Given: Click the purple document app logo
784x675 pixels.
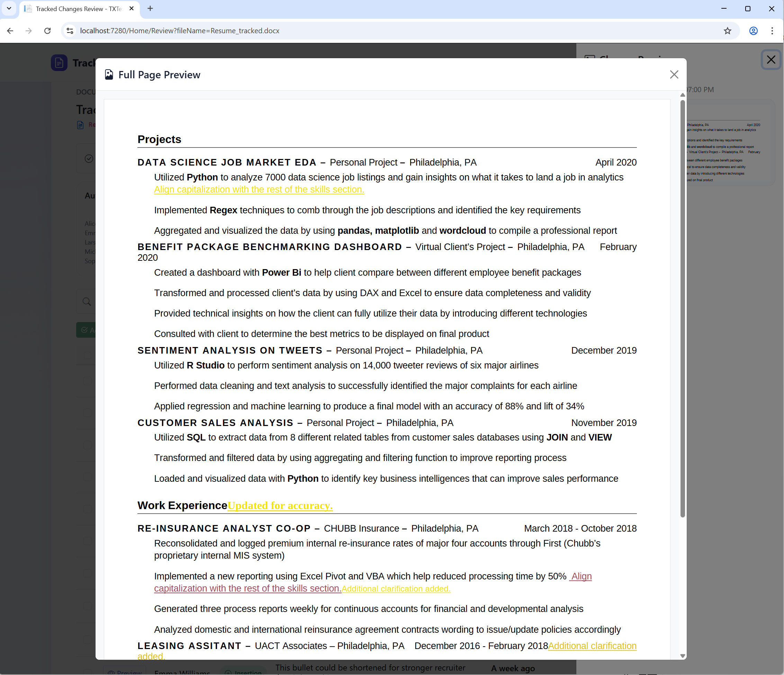Looking at the screenshot, I should (x=60, y=63).
